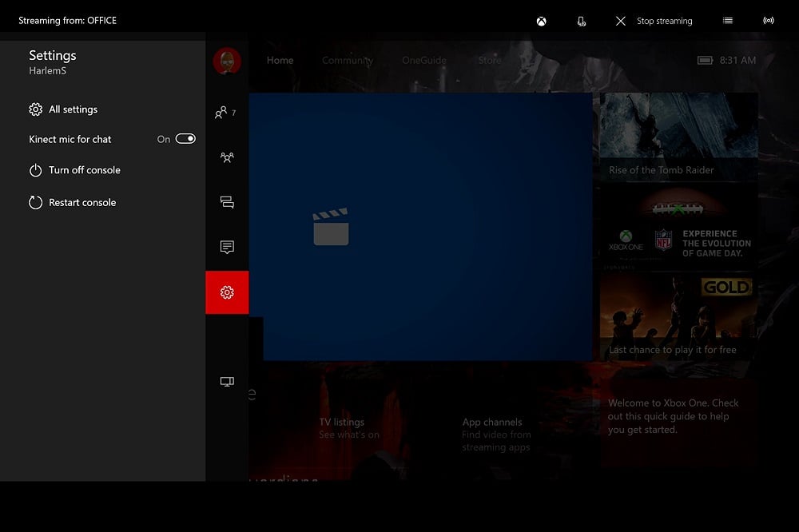
Task: Click the Settings panel heading
Action: [x=53, y=55]
